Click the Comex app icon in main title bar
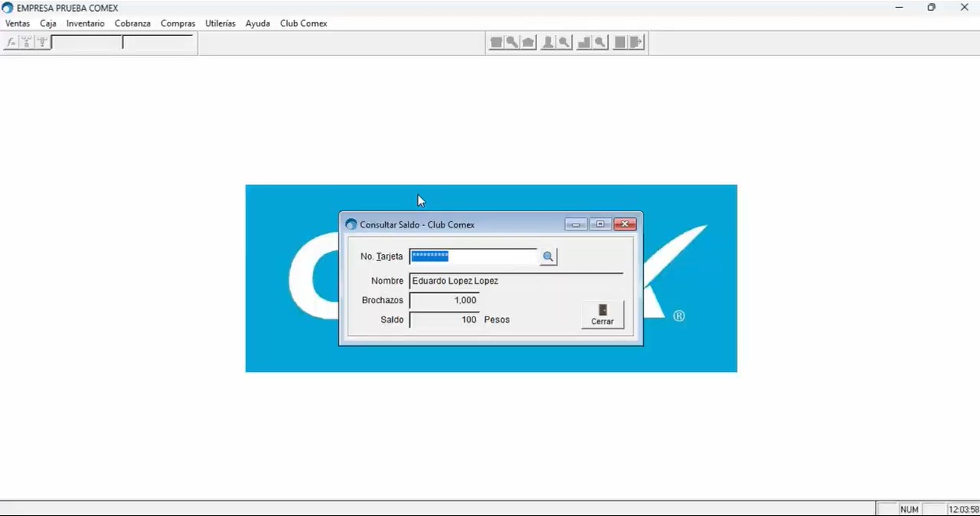The width and height of the screenshot is (980, 516). click(x=8, y=8)
